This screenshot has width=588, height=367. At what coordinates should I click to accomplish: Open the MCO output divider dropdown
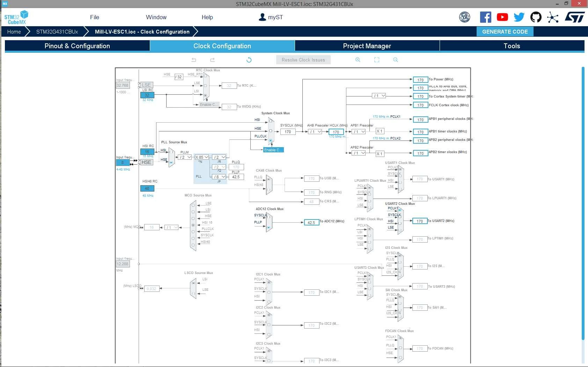click(x=171, y=227)
